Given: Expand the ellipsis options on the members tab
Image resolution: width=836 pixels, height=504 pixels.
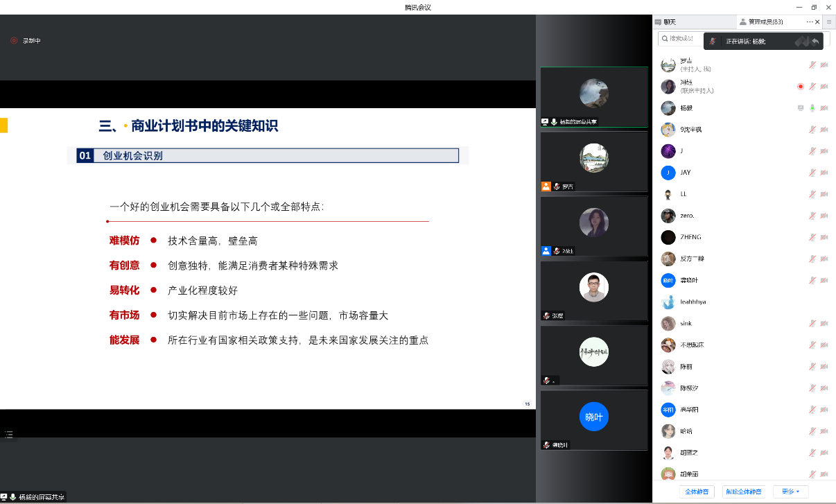Looking at the screenshot, I should [810, 22].
